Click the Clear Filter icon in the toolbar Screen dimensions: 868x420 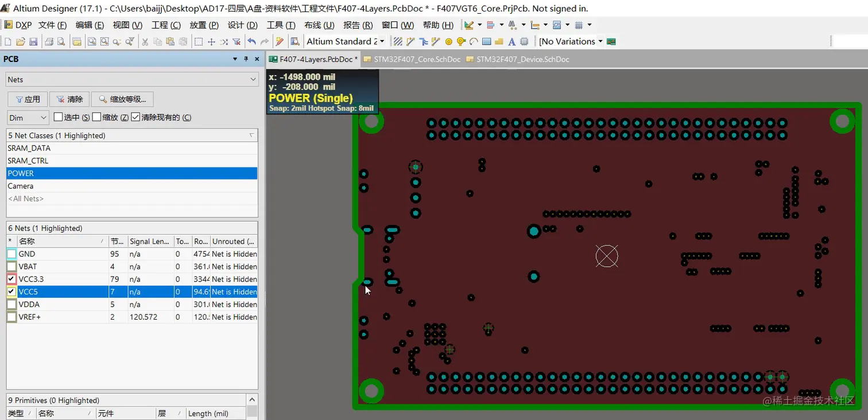tap(237, 41)
